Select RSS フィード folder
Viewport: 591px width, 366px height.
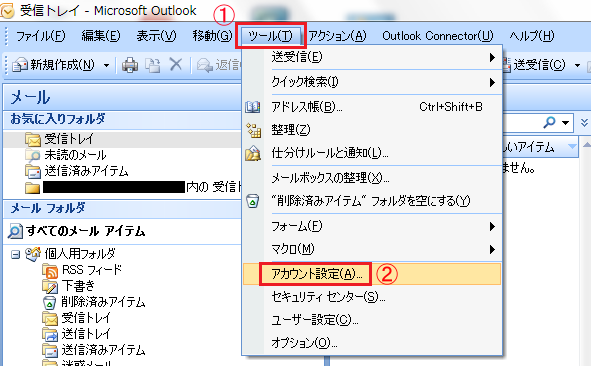click(92, 270)
